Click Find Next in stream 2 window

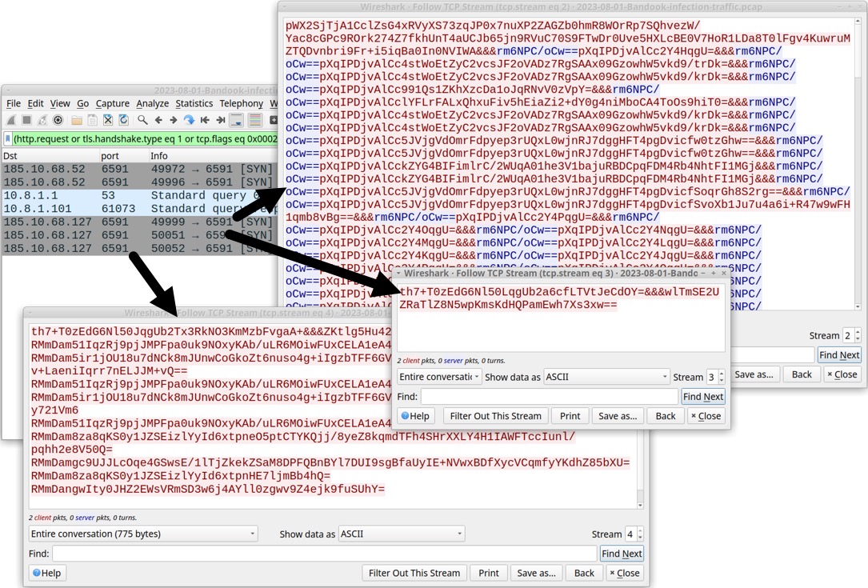pyautogui.click(x=839, y=355)
